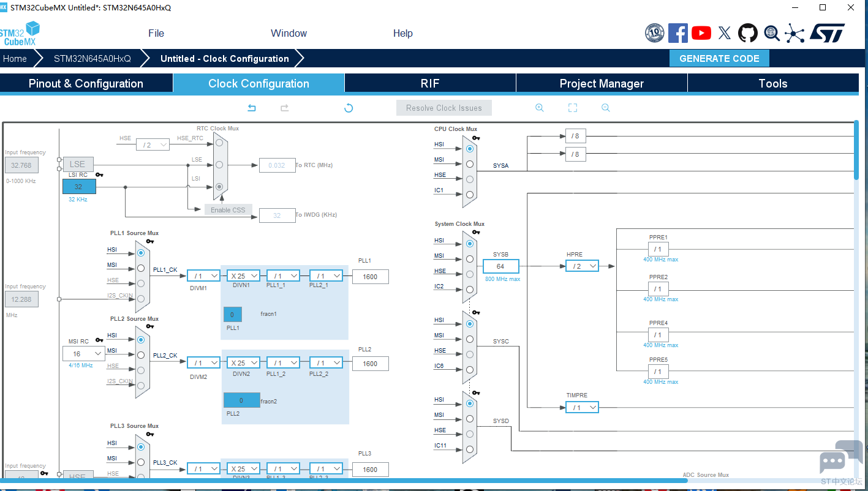This screenshot has width=868, height=491.
Task: Open the DIVM2 divider dropdown
Action: 203,363
